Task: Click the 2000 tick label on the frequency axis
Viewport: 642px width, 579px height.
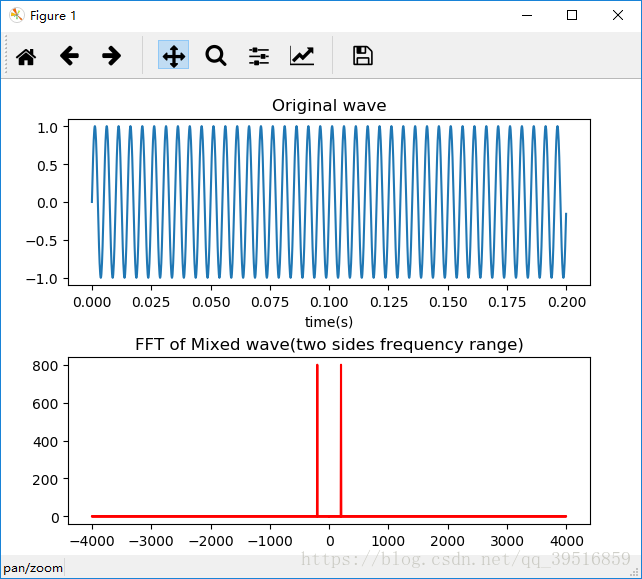Action: tap(448, 541)
